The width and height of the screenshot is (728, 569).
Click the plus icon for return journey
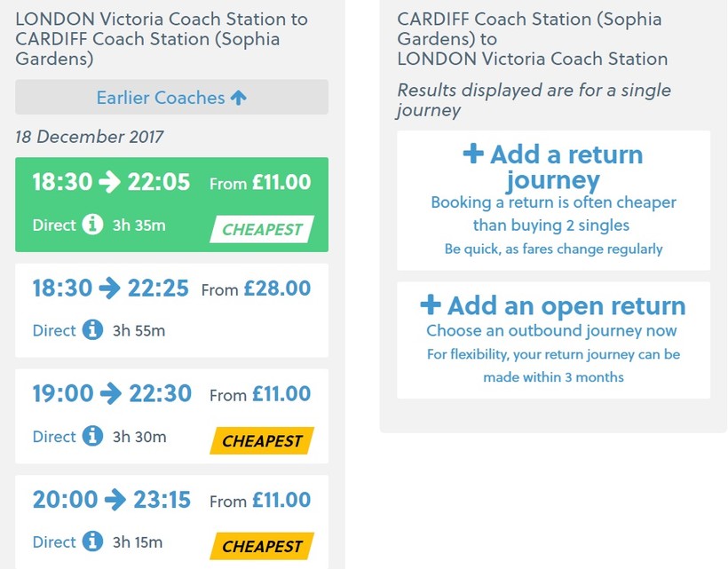473,154
